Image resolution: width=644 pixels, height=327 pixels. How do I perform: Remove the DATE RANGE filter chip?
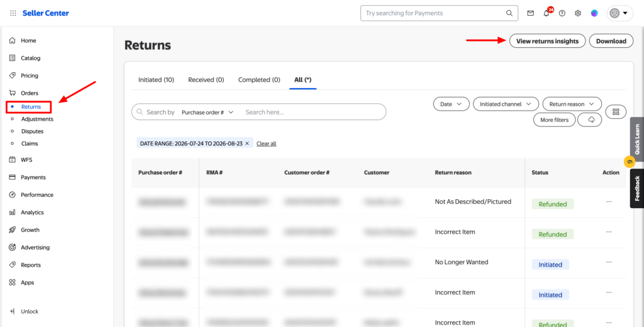coord(247,143)
